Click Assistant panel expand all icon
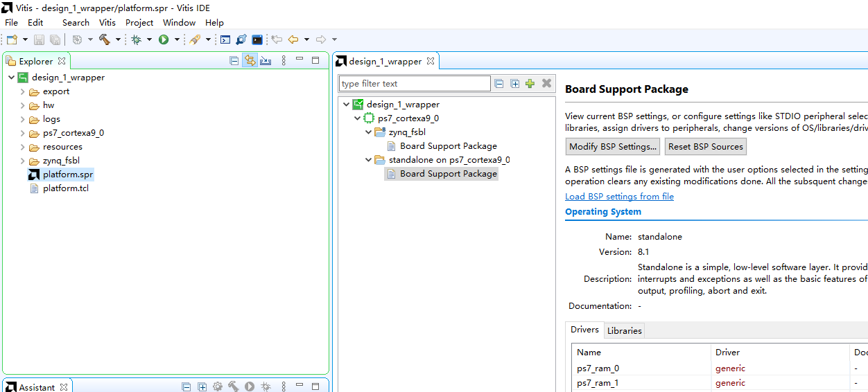The image size is (868, 392). click(202, 386)
